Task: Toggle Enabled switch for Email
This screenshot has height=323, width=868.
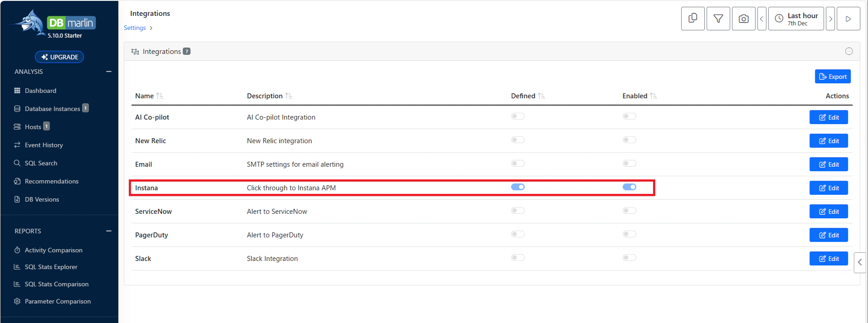Action: 629,164
